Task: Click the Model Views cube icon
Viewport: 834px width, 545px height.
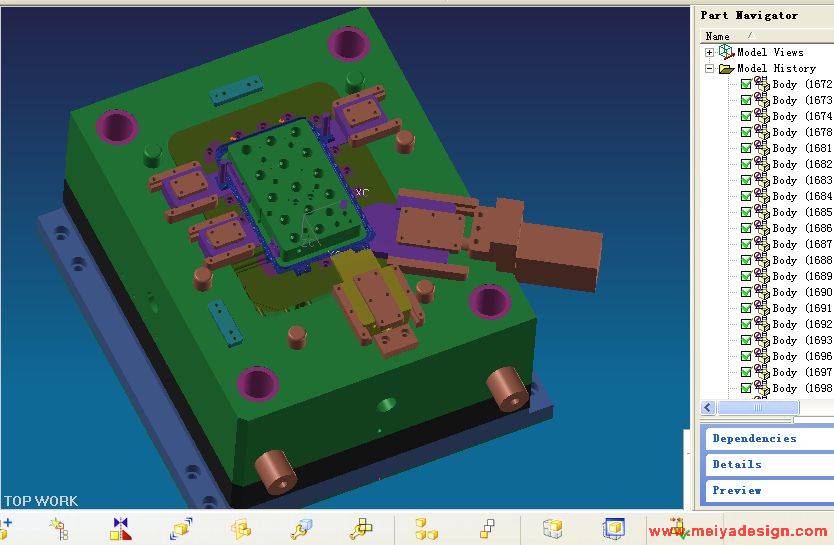Action: [726, 52]
